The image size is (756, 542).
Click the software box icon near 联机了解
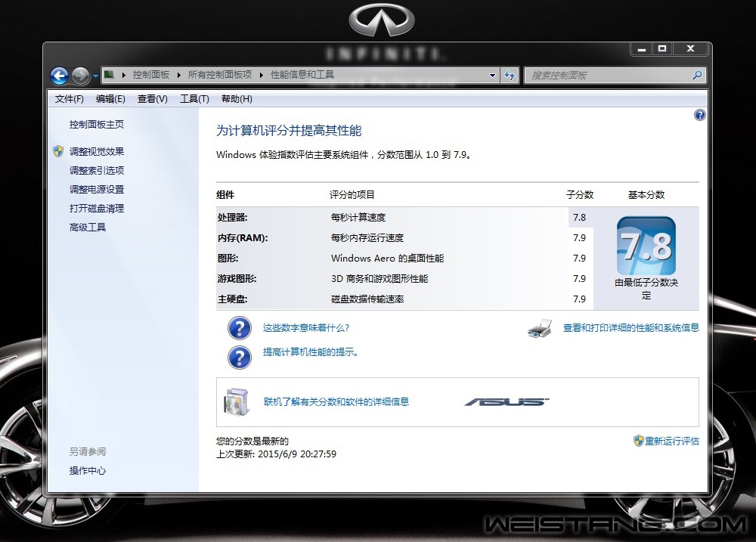[237, 401]
